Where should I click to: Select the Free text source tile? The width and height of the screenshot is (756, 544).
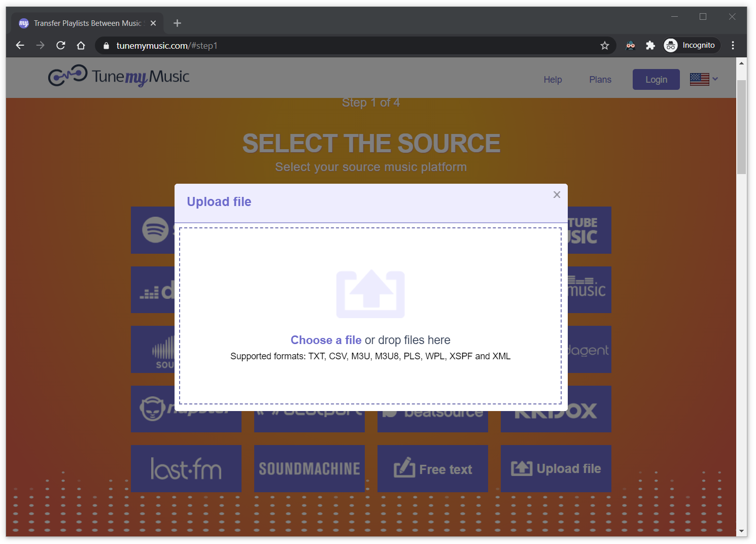point(433,468)
